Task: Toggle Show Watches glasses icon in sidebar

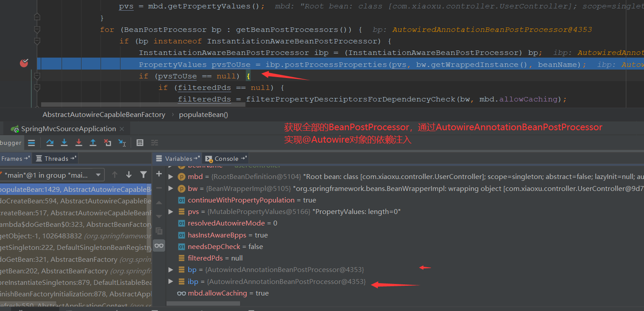Action: (159, 245)
